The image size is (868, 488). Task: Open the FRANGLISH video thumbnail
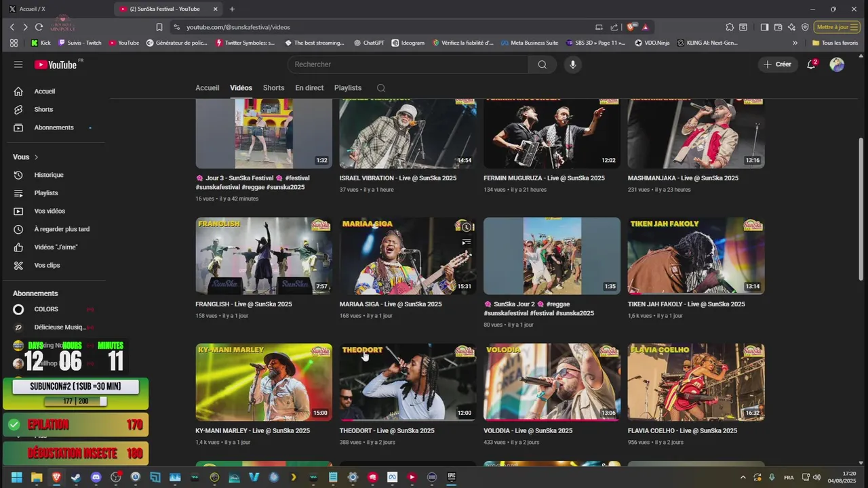click(264, 256)
